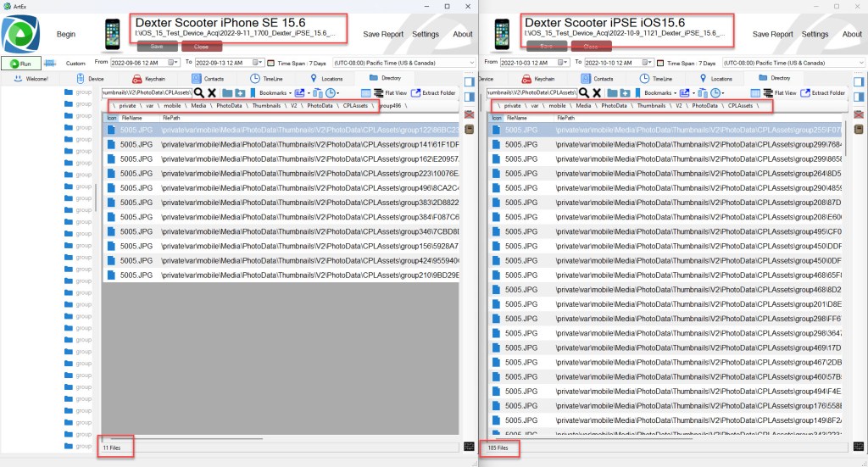Toggle the Time Span checkbox in left window

pos(271,63)
